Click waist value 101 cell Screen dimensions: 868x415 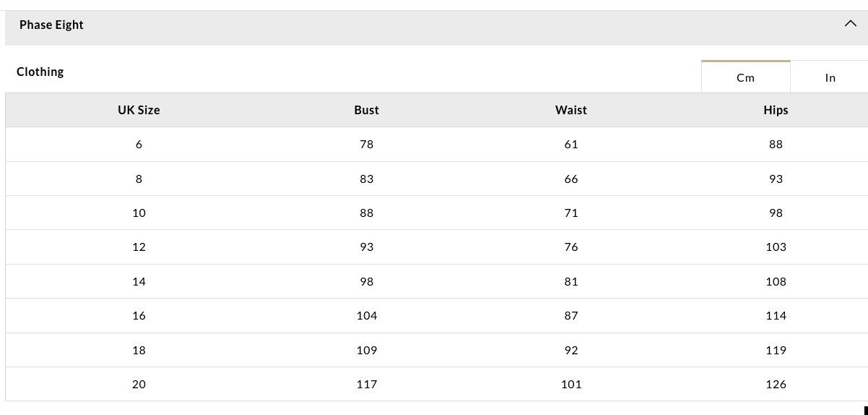pos(570,384)
